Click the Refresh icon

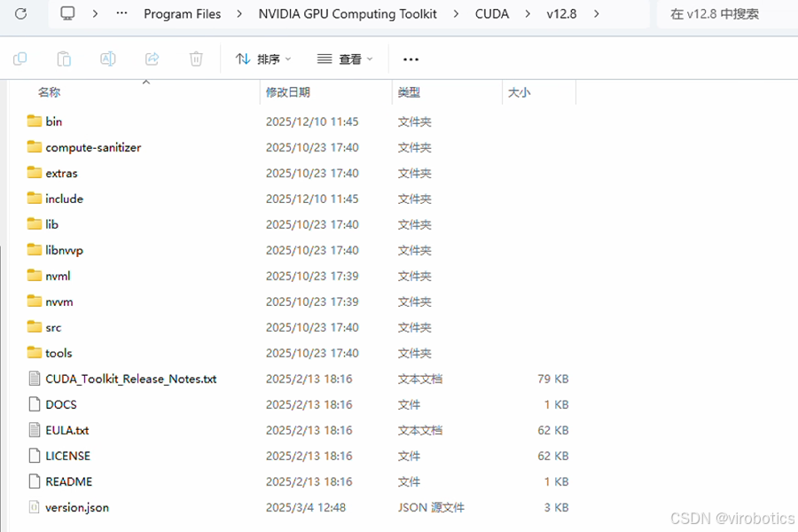click(21, 14)
